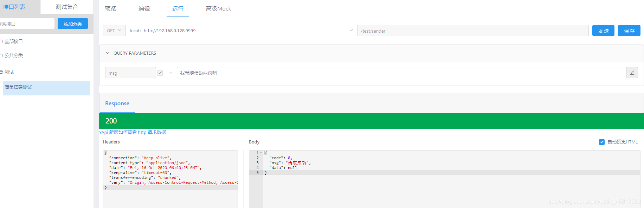This screenshot has height=208, width=644.
Task: Open the 高级Mock tab
Action: (x=218, y=8)
